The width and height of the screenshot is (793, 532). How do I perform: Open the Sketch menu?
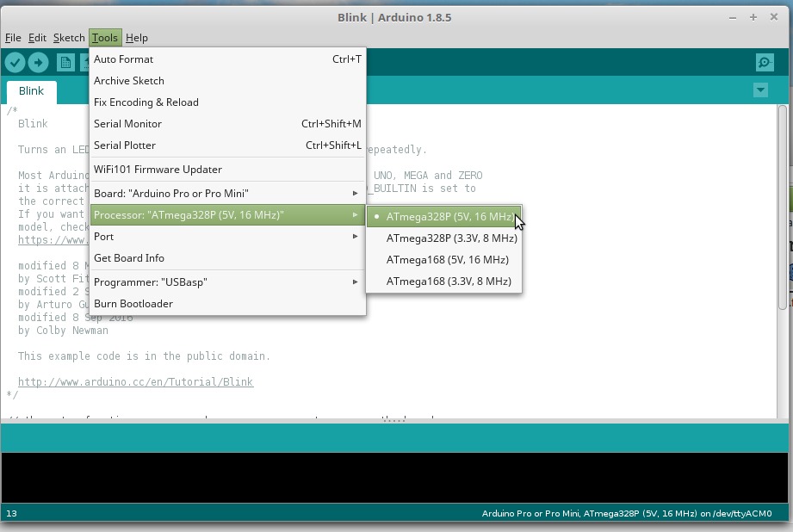pyautogui.click(x=69, y=38)
